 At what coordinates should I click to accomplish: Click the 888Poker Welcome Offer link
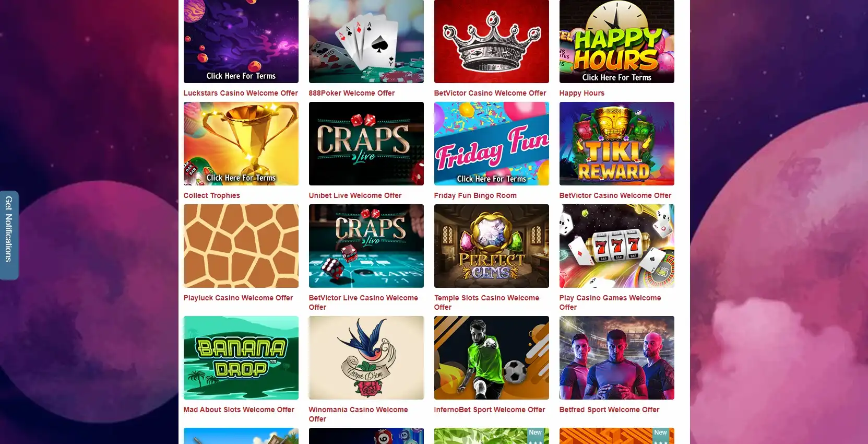(352, 93)
